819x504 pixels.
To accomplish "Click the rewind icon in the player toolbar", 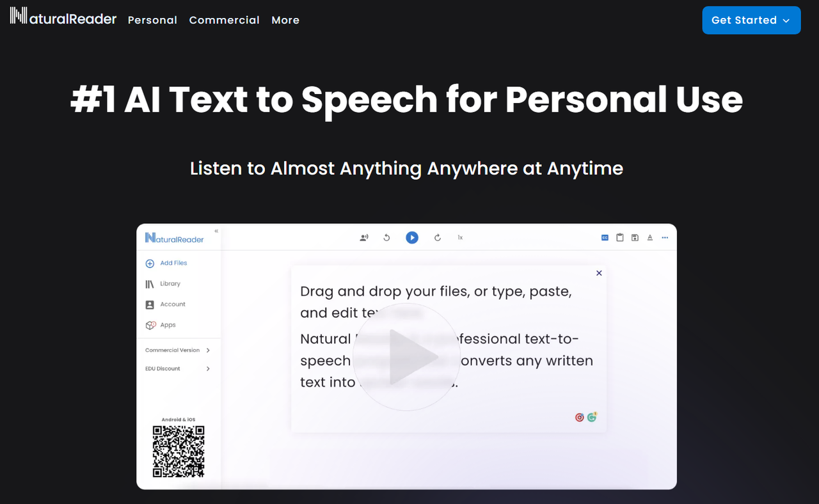I will [386, 238].
